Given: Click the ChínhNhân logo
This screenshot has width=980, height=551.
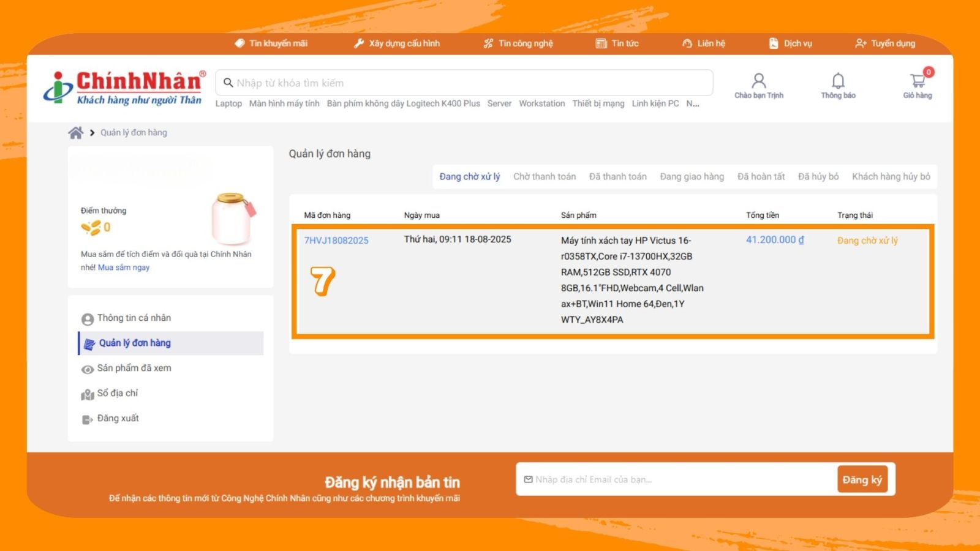Looking at the screenshot, I should click(x=125, y=88).
